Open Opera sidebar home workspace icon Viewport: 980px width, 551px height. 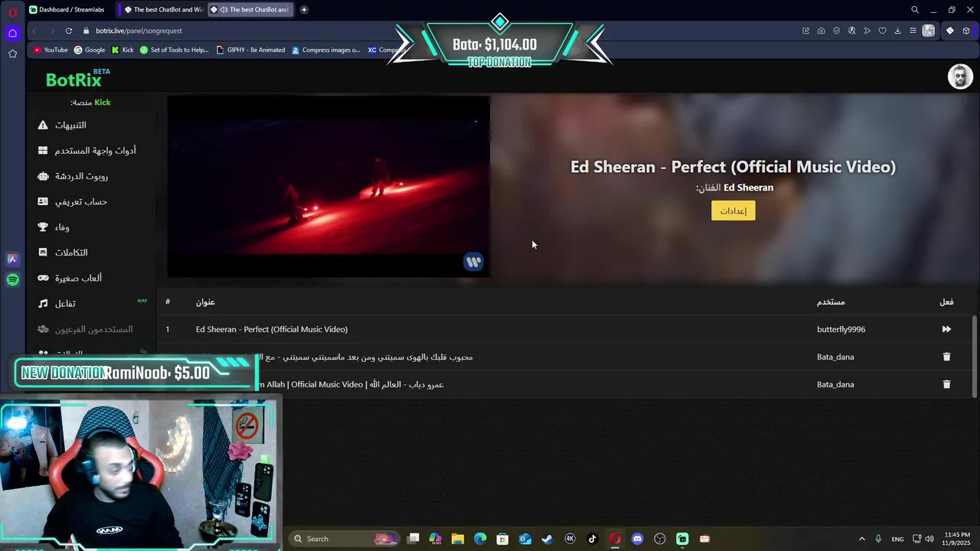pos(12,33)
